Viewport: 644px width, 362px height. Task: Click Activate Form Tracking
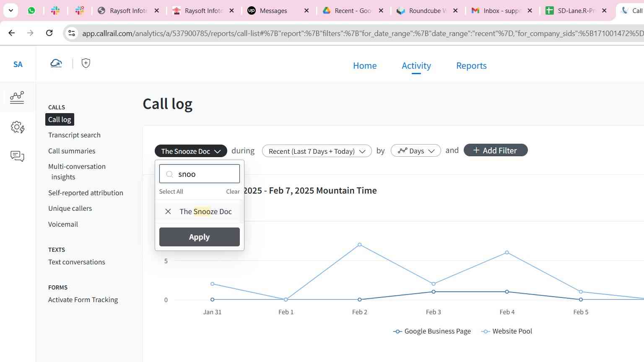tap(83, 300)
